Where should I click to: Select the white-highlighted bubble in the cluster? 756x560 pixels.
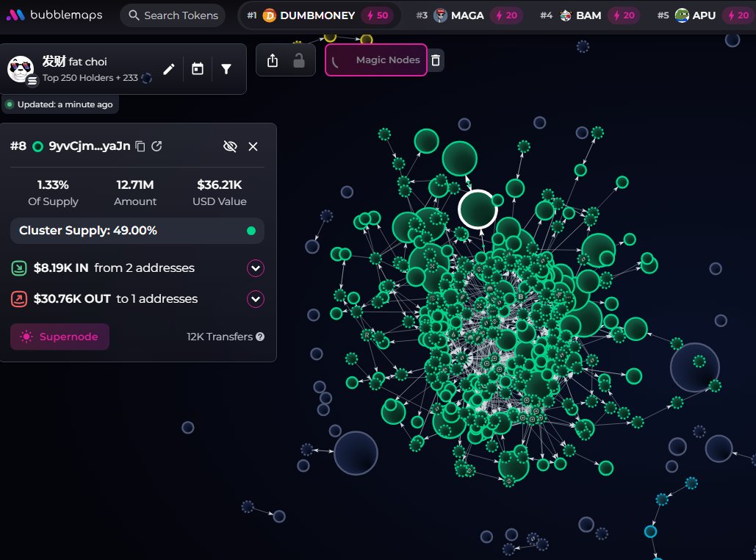478,209
